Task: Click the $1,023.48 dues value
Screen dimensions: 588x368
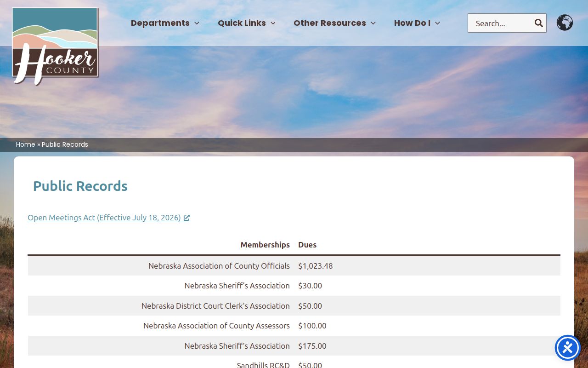Action: [x=316, y=266]
